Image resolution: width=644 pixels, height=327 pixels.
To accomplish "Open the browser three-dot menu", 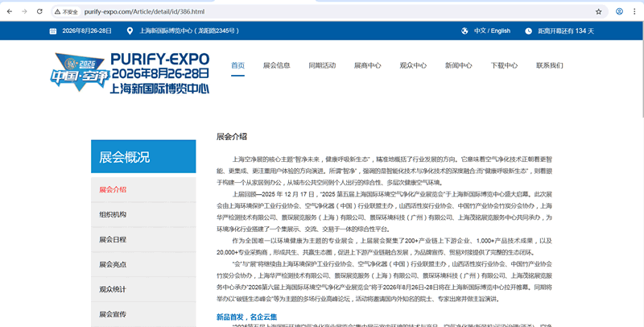I will (634, 12).
